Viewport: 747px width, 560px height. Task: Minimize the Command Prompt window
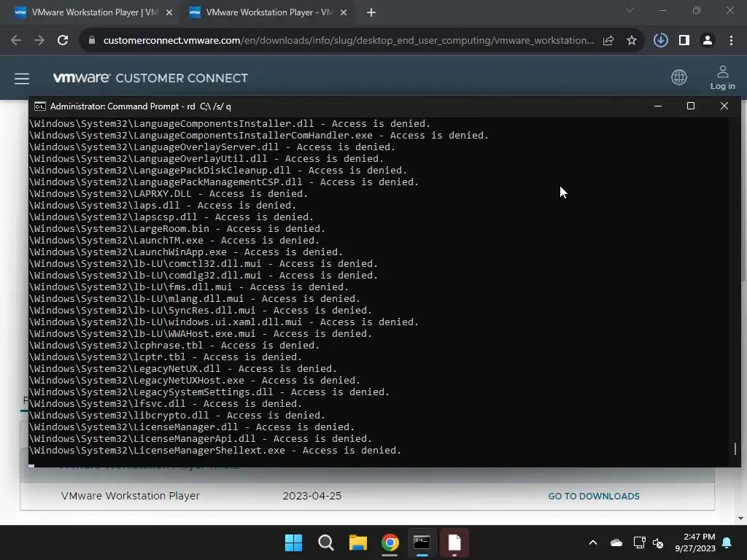coord(658,106)
